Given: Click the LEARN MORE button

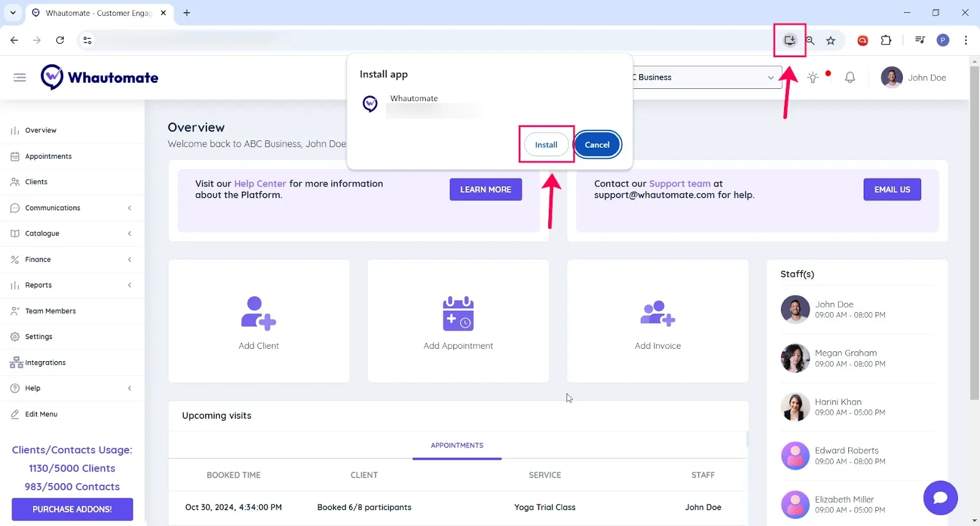Looking at the screenshot, I should (486, 189).
